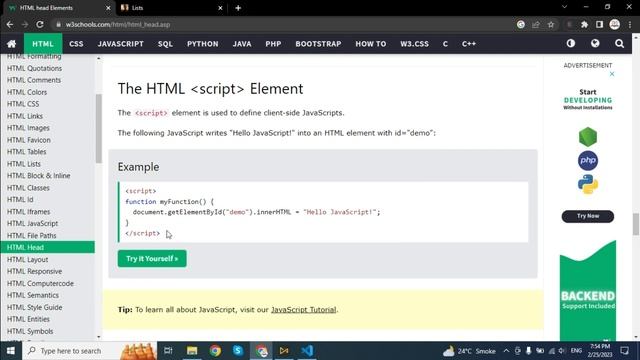Click the sidebar scrollbar thumb
This screenshot has width=640, height=360.
[99, 129]
